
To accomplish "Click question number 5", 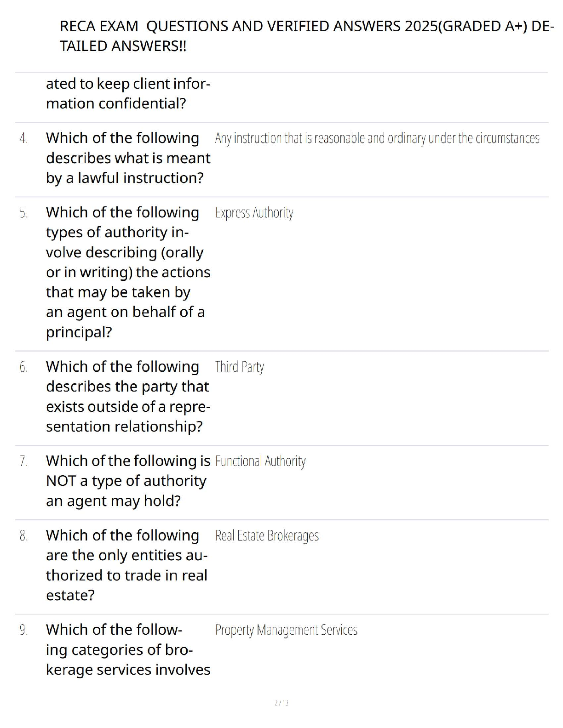I will coord(23,213).
